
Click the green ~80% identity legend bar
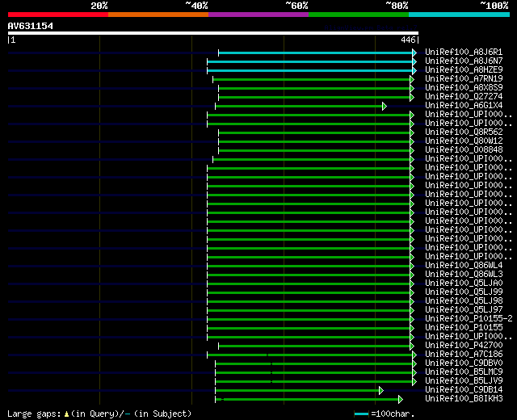[359, 15]
